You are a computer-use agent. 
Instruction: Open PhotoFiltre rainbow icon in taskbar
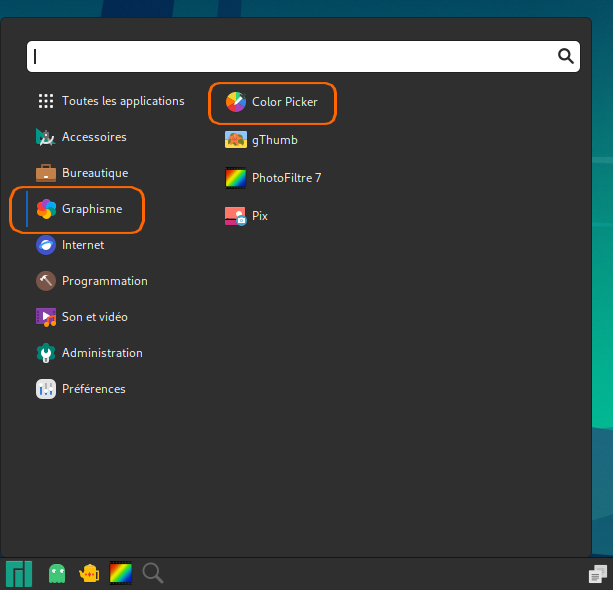click(121, 574)
